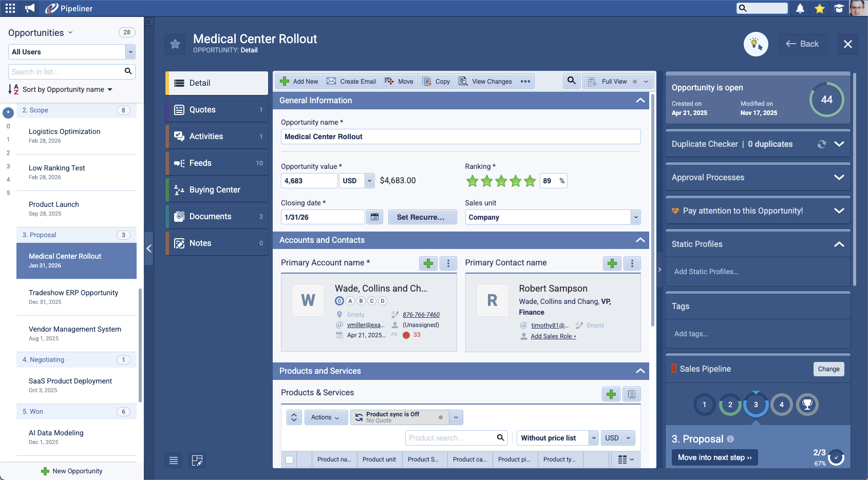Select pipeline step 4 circle
868x480 pixels.
pyautogui.click(x=781, y=405)
